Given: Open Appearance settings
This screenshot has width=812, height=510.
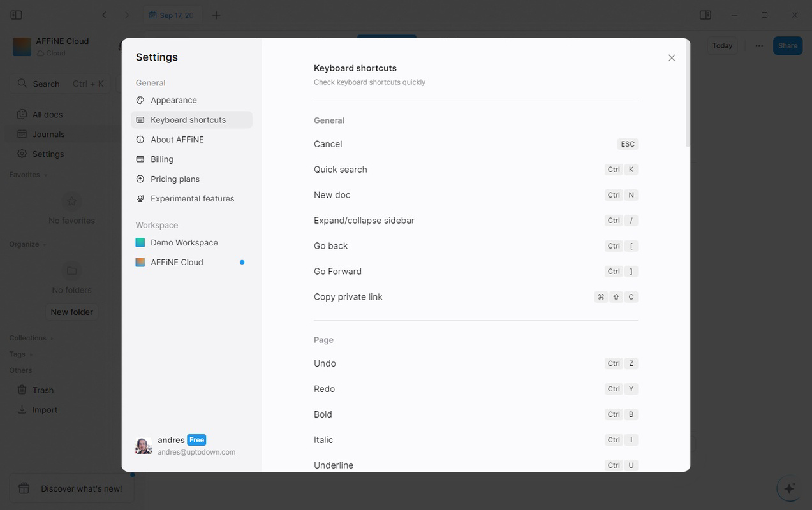Looking at the screenshot, I should tap(191, 100).
